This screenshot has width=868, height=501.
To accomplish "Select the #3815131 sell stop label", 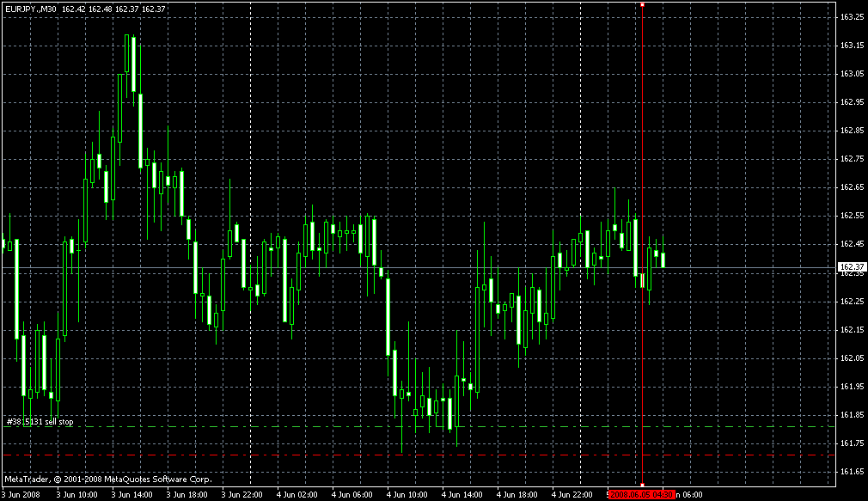I will click(40, 422).
